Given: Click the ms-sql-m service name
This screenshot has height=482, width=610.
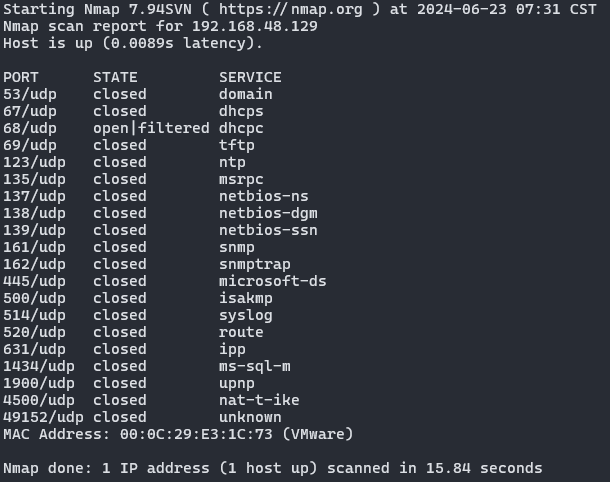Looking at the screenshot, I should (x=254, y=366).
